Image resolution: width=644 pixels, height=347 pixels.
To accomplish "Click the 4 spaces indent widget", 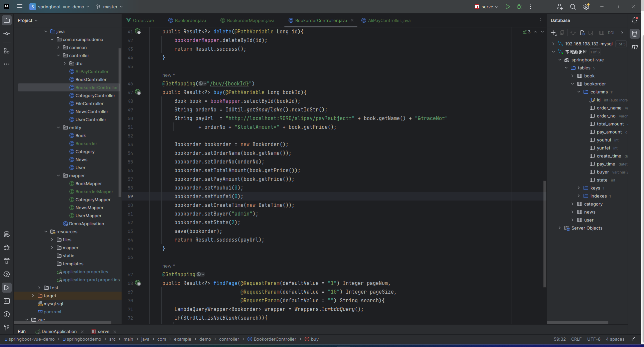I will pos(615,339).
